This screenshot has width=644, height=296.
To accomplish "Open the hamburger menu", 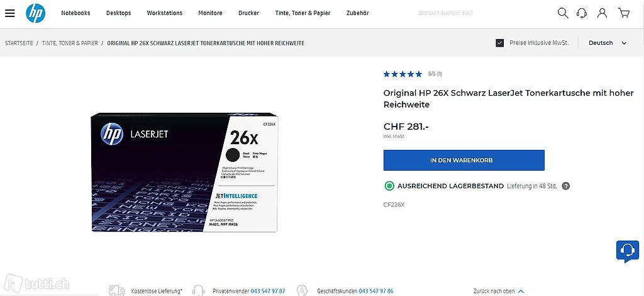I will 9,13.
